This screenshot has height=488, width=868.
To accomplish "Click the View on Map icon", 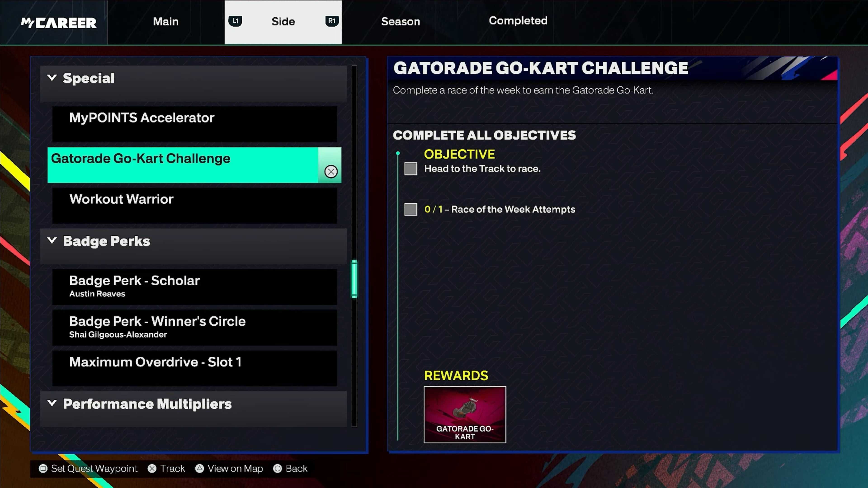I will coord(200,468).
